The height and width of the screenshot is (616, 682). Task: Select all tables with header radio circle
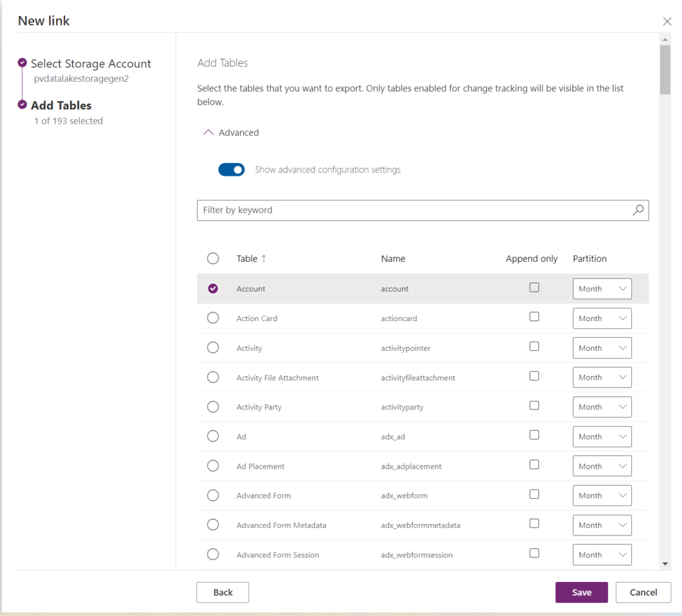pyautogui.click(x=212, y=258)
